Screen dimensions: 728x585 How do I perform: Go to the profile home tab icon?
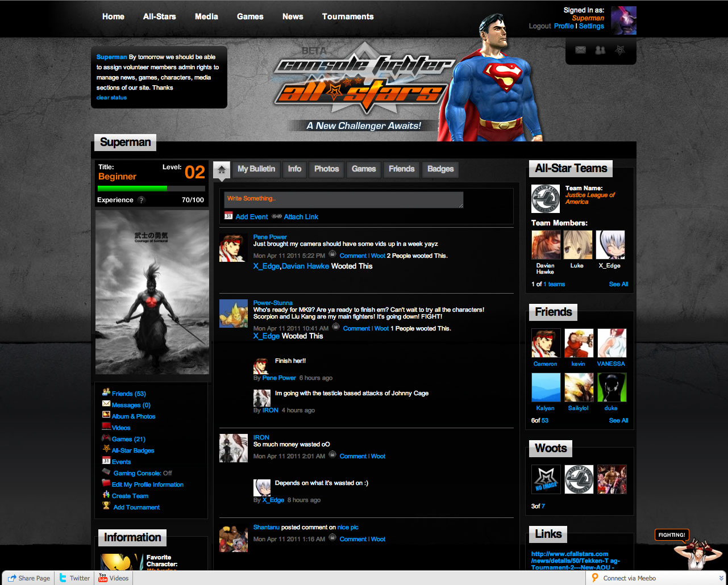[x=222, y=169]
